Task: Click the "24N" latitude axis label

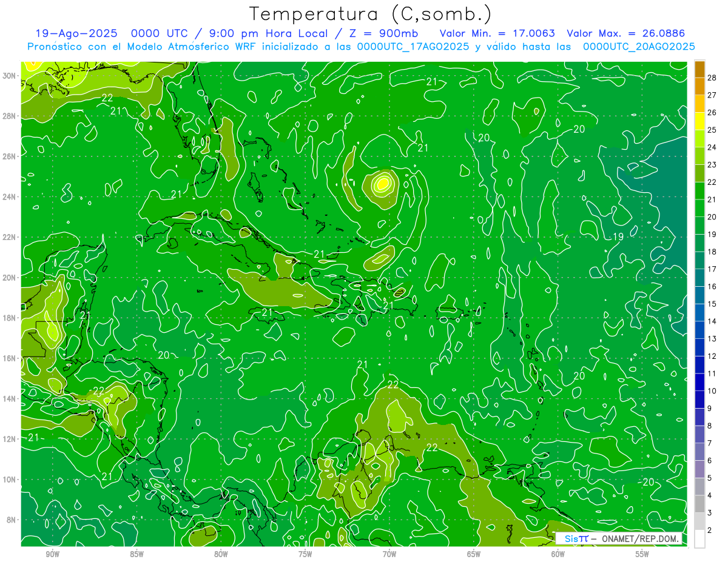Action: (x=10, y=197)
